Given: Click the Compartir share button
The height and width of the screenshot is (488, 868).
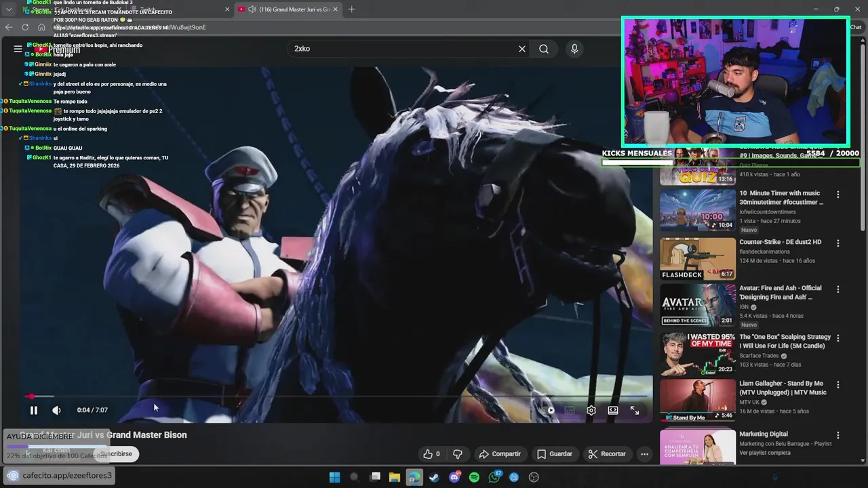Looking at the screenshot, I should pos(500,454).
